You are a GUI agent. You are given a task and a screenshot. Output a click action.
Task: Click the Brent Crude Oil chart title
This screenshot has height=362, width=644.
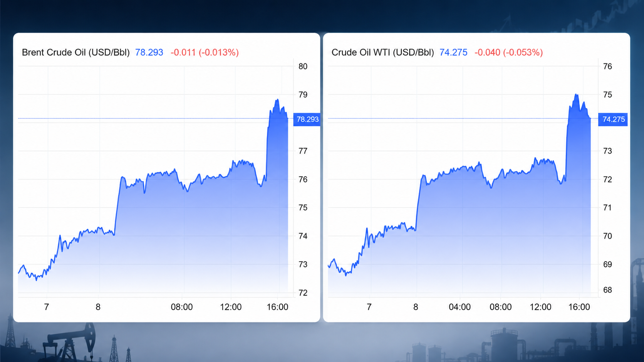point(76,52)
